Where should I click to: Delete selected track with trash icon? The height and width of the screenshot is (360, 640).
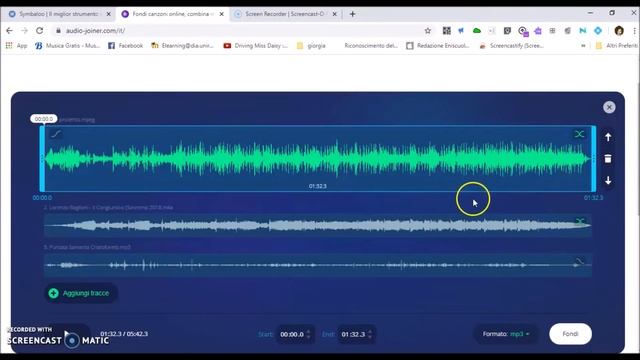coord(608,159)
